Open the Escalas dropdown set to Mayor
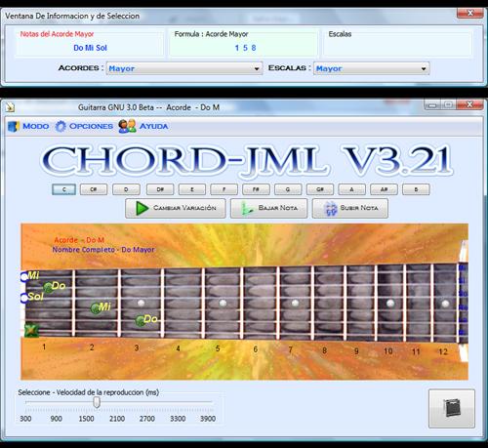 coord(372,68)
